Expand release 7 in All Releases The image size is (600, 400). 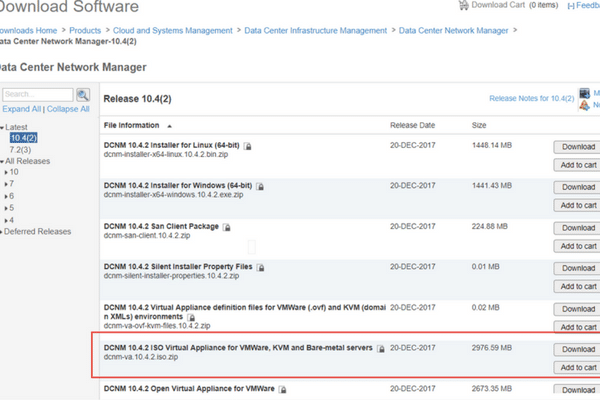click(6, 184)
